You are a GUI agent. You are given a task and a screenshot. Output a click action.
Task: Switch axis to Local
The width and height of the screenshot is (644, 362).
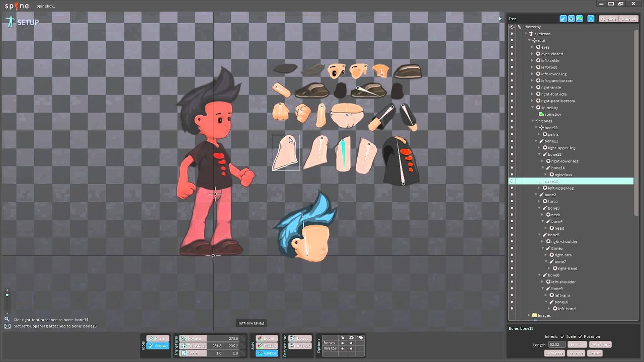pos(267,338)
